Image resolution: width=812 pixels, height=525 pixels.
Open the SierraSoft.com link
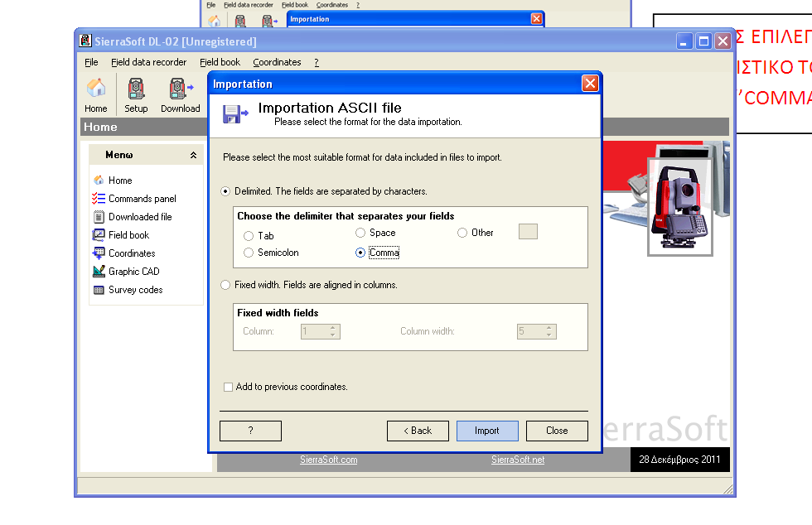329,460
